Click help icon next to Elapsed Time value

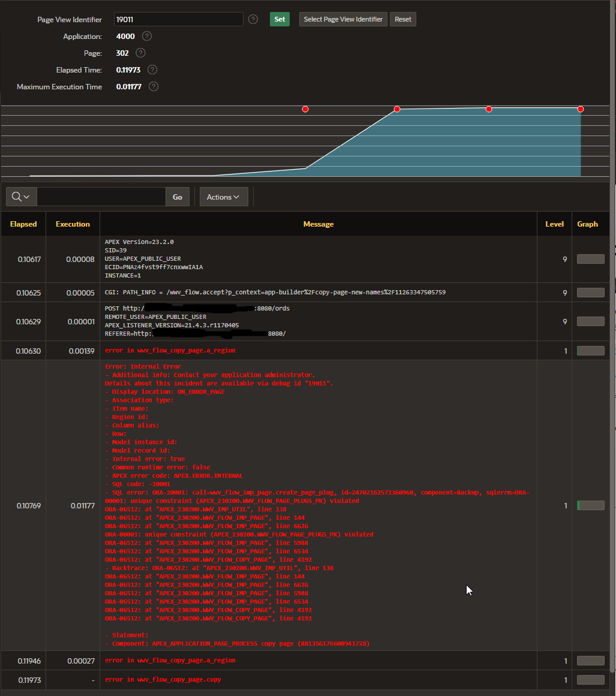pyautogui.click(x=152, y=70)
